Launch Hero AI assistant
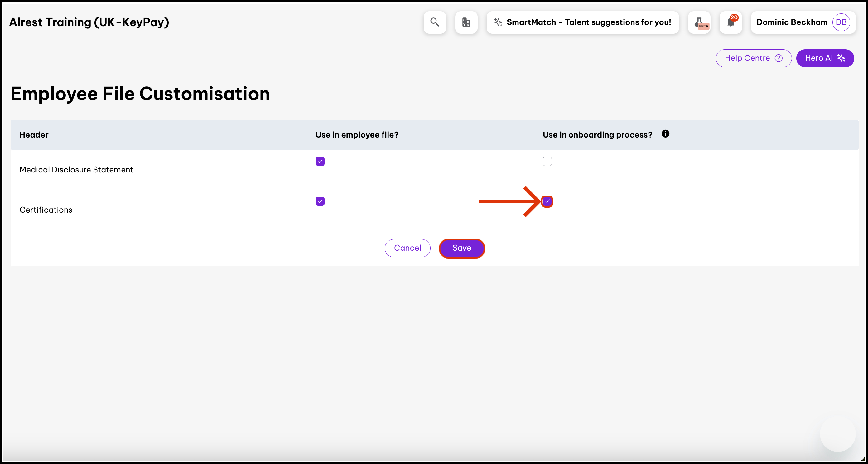This screenshot has width=868, height=464. (x=818, y=58)
